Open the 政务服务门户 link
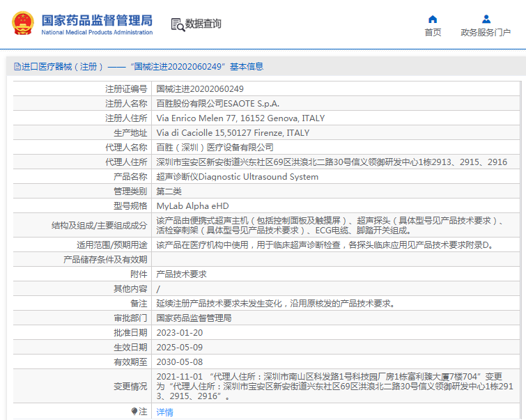The width and height of the screenshot is (526, 420). click(x=486, y=33)
